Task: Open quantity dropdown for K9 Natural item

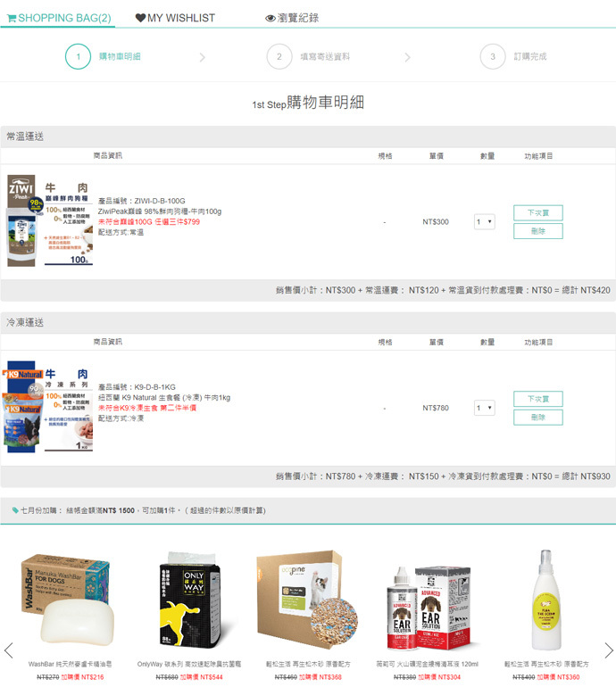Action: (485, 408)
